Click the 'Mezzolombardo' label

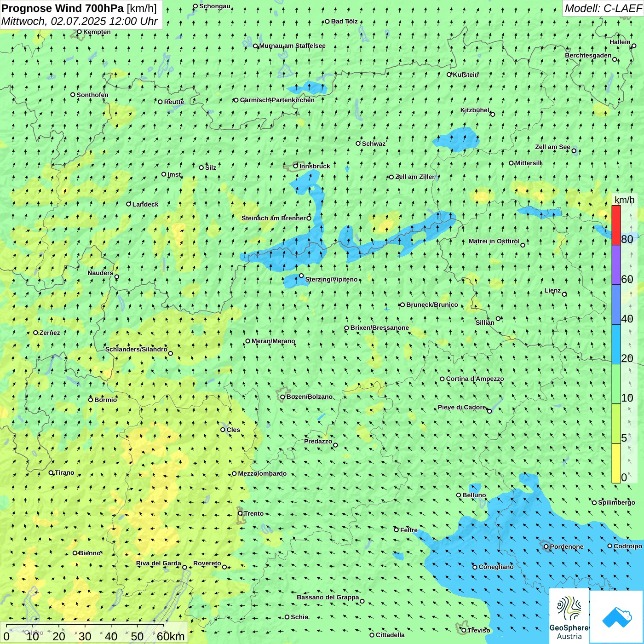pos(262,473)
